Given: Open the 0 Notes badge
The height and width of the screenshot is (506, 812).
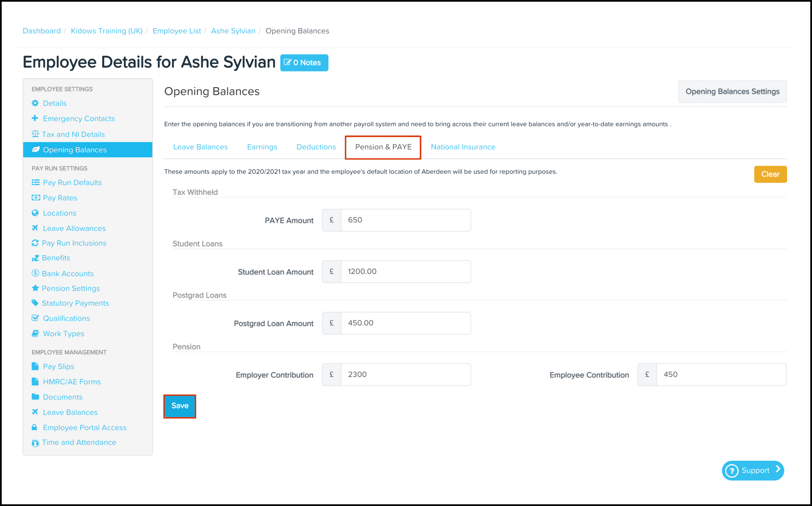Looking at the screenshot, I should tap(304, 63).
